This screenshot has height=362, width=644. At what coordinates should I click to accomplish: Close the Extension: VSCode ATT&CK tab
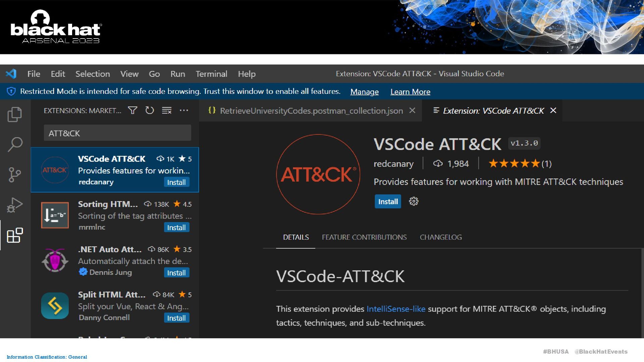(553, 110)
